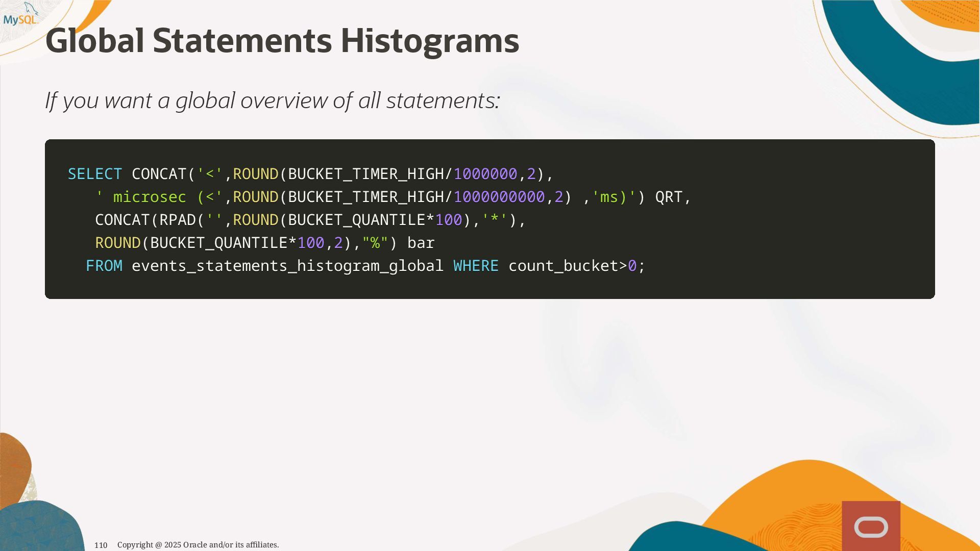
Task: Click the red Oracle logo icon
Action: [x=871, y=527]
